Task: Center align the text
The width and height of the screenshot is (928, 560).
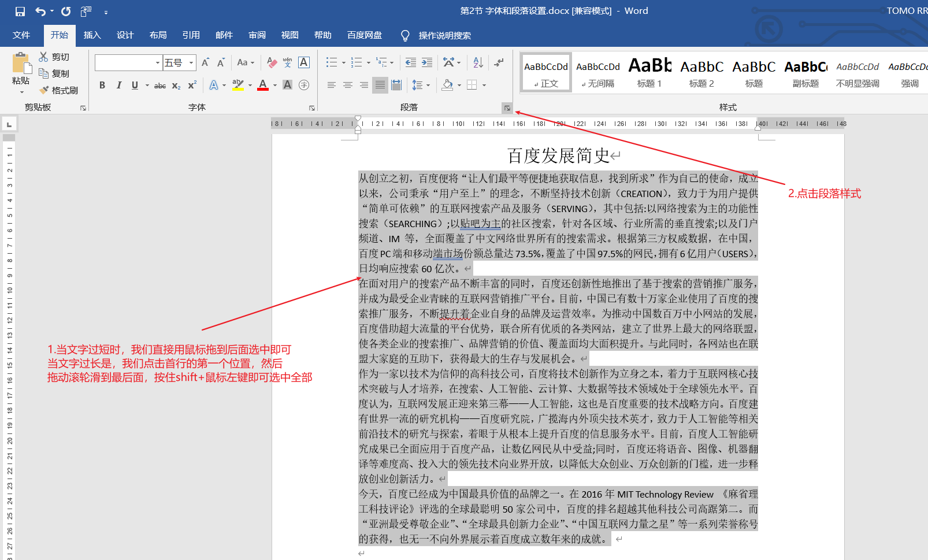Action: click(348, 85)
